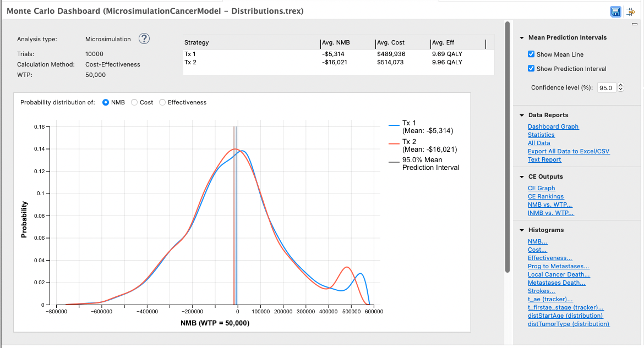
Task: Toggle off Show Mean Line
Action: pyautogui.click(x=531, y=53)
